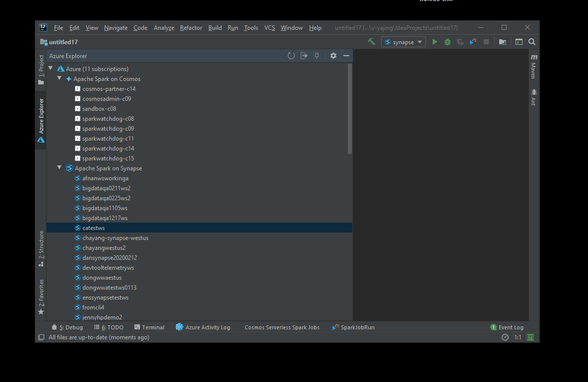This screenshot has height=382, width=588.
Task: Select the catestws Synapse workspace
Action: point(92,228)
